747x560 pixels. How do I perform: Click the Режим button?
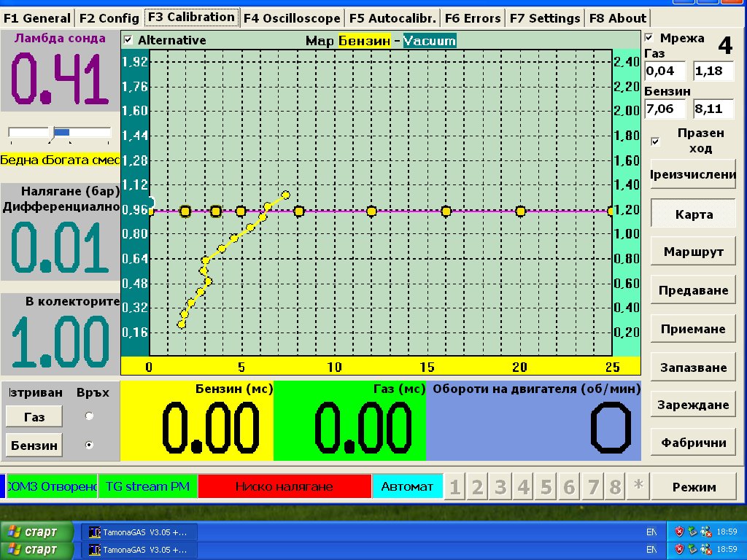click(x=694, y=487)
